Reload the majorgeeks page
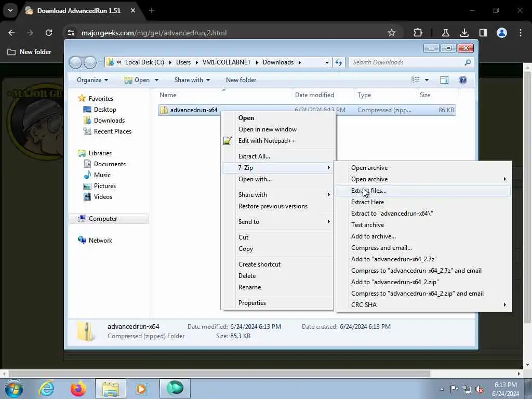The height and width of the screenshot is (399, 532). point(49,33)
